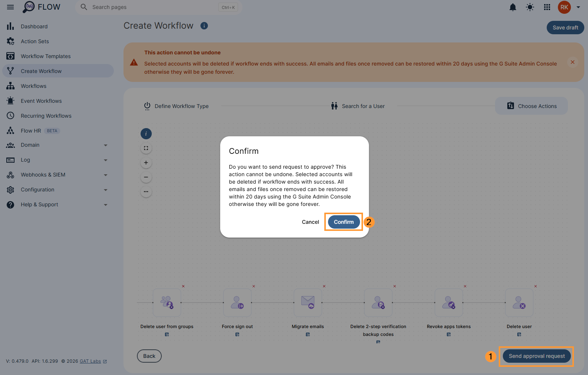Zoom out of the workflow canvas

[146, 177]
